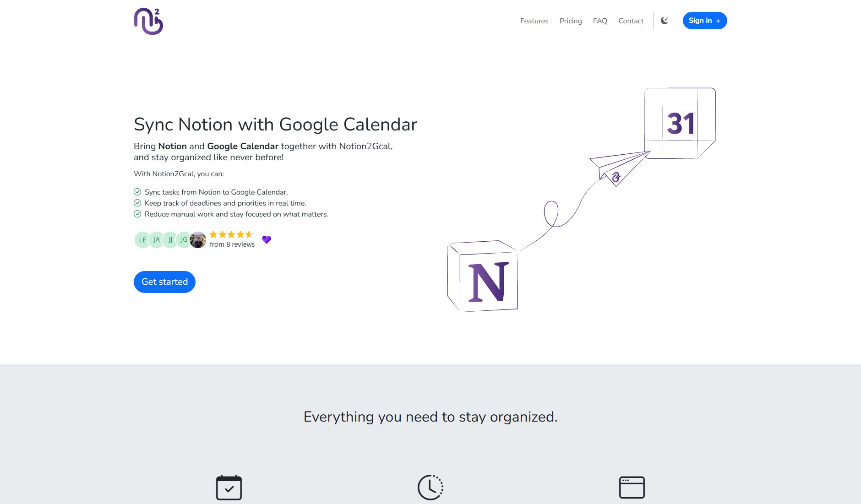Viewport: 861px width, 504px height.
Task: Go to the Pricing section
Action: click(x=570, y=21)
